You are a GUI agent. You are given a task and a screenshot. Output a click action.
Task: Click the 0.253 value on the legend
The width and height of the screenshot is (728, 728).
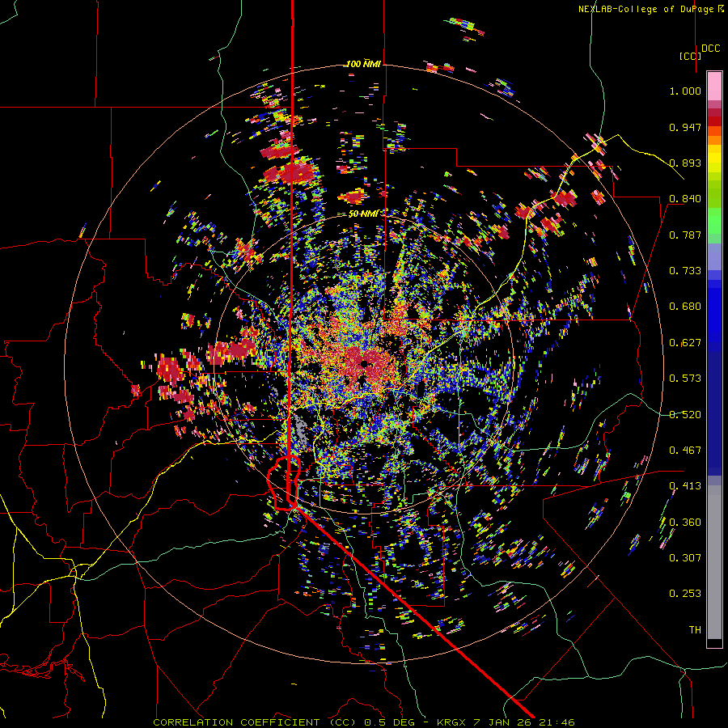click(685, 594)
